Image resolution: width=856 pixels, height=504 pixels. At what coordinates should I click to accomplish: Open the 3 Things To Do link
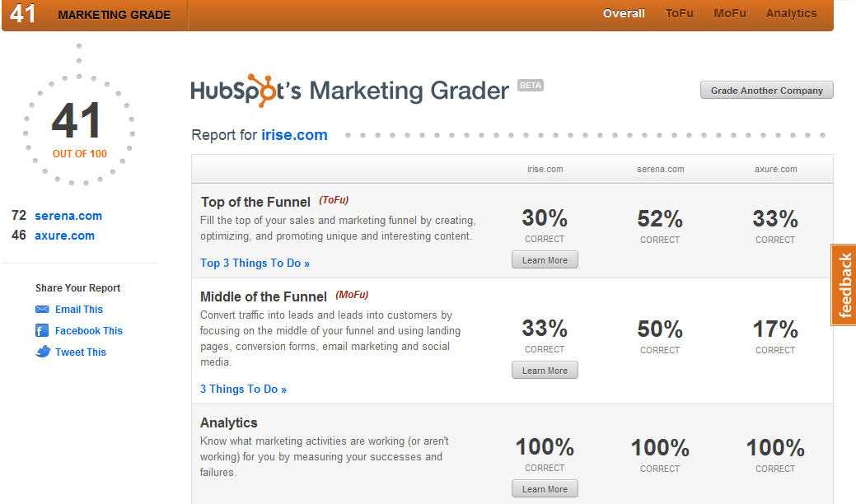243,389
